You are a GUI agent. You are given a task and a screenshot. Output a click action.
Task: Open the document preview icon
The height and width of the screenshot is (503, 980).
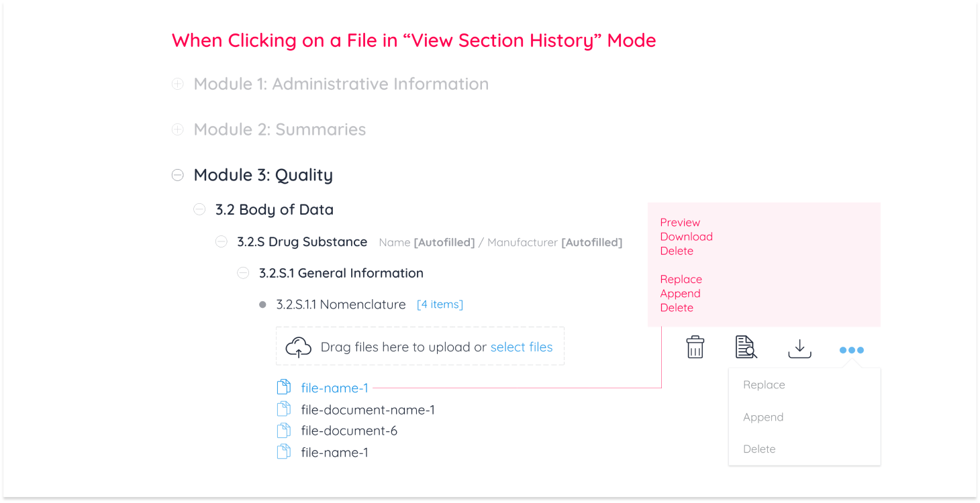click(x=745, y=347)
